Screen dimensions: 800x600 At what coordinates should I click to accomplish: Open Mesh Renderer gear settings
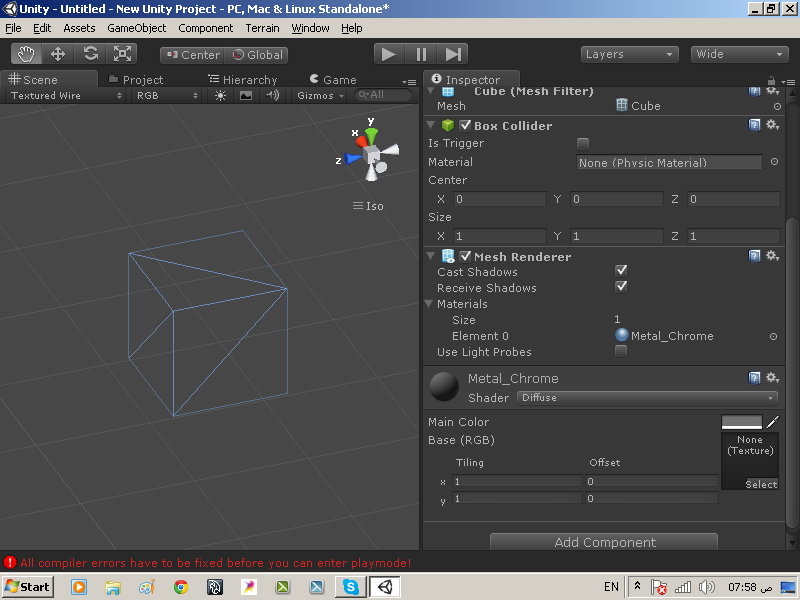point(772,256)
